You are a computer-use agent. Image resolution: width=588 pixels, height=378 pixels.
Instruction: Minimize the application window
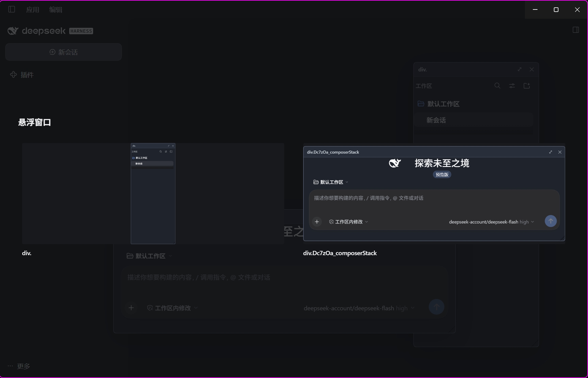pyautogui.click(x=535, y=10)
